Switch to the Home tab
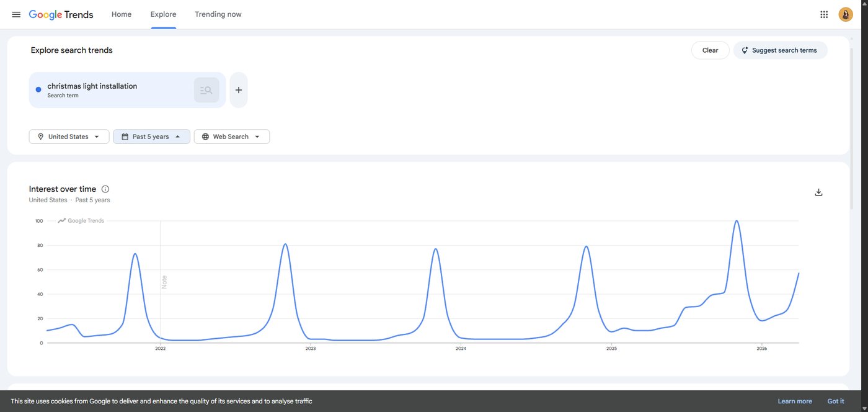The width and height of the screenshot is (868, 412). [121, 14]
